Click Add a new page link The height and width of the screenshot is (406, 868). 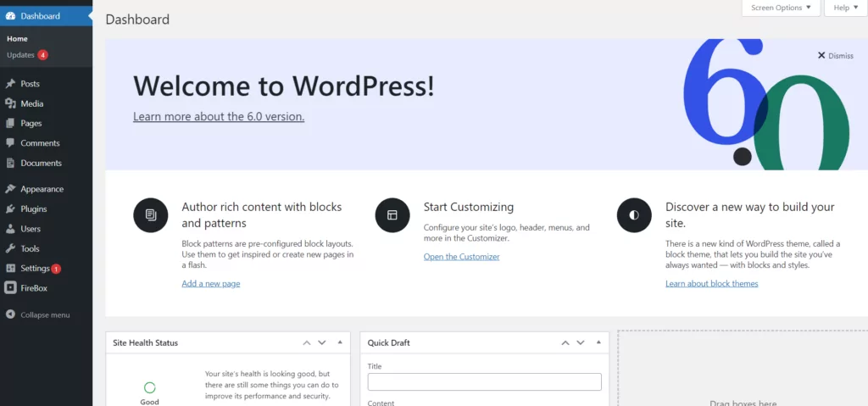click(x=211, y=284)
